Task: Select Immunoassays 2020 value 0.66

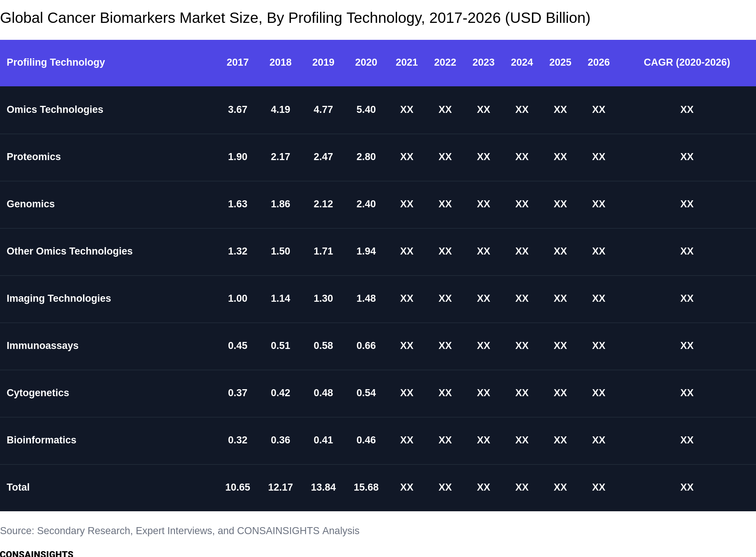Action: click(366, 346)
